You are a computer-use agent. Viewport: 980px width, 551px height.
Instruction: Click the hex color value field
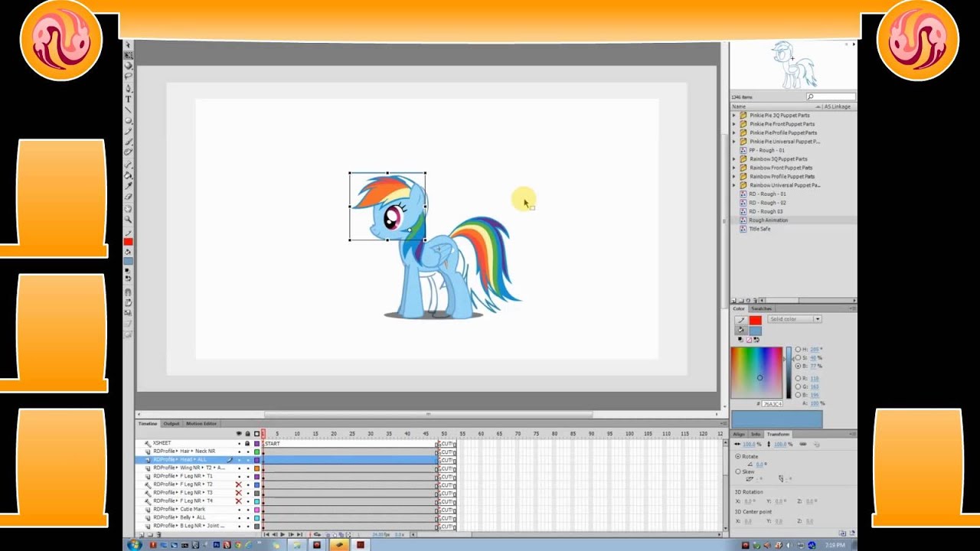click(x=773, y=403)
